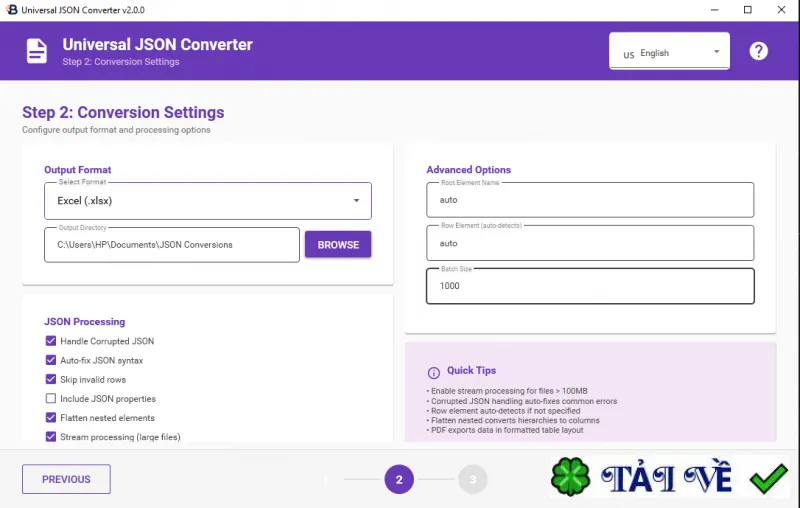Toggle the Handle Corrupted JSON checkbox

(x=51, y=341)
